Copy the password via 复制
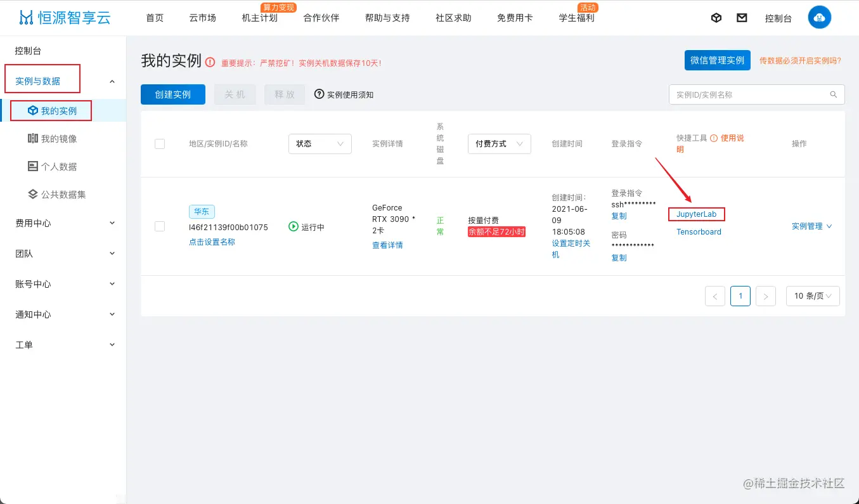The height and width of the screenshot is (504, 859). (619, 258)
